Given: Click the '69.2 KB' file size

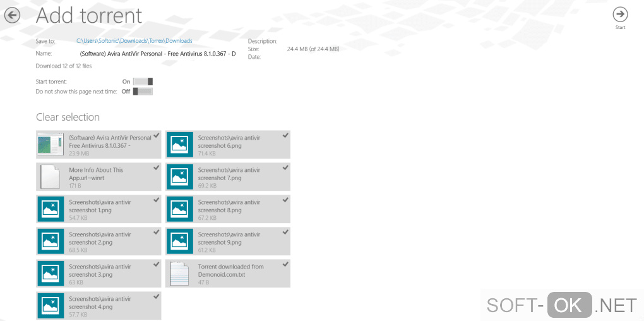Looking at the screenshot, I should [x=207, y=186].
